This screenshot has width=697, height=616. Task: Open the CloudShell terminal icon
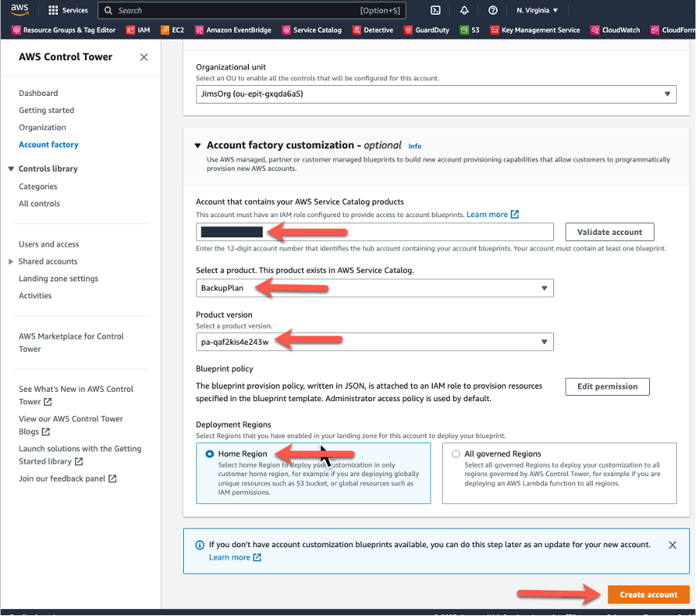[434, 10]
